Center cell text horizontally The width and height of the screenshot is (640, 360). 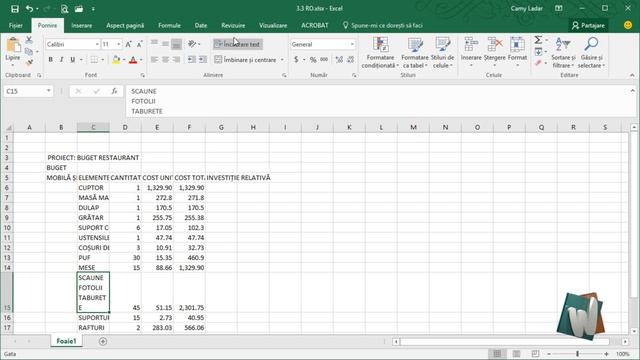(x=165, y=60)
